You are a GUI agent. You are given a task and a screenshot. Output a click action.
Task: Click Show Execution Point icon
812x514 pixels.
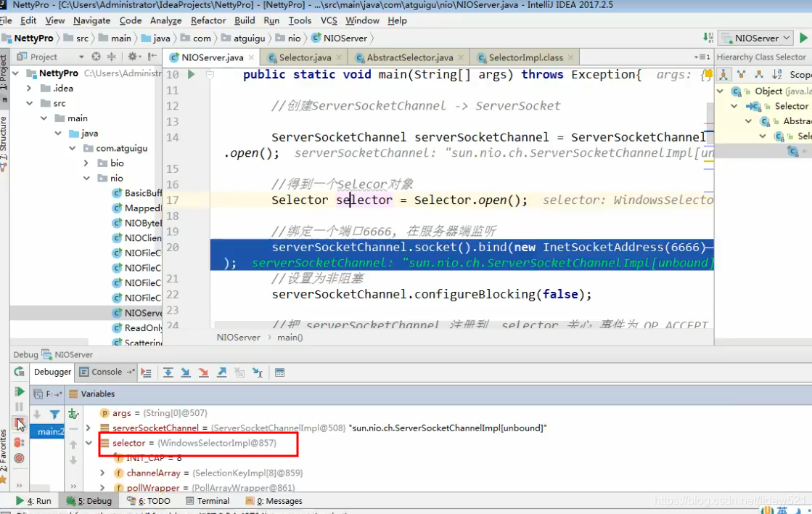click(x=147, y=372)
